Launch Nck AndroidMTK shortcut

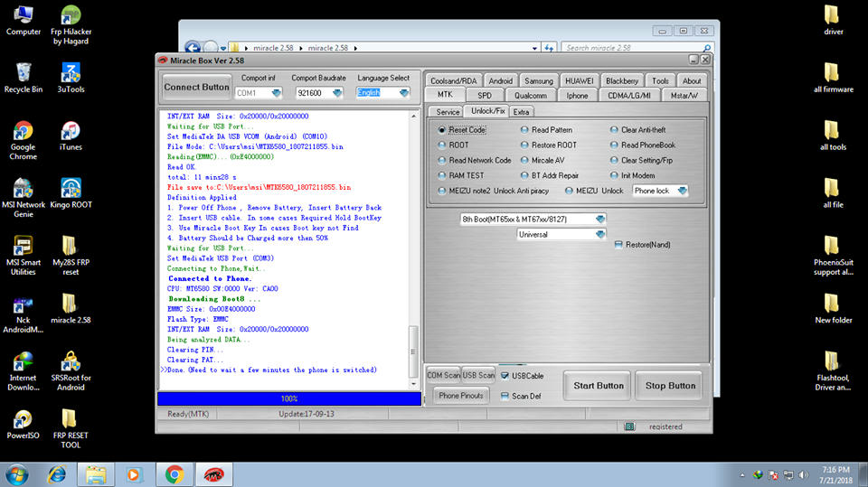[24, 314]
